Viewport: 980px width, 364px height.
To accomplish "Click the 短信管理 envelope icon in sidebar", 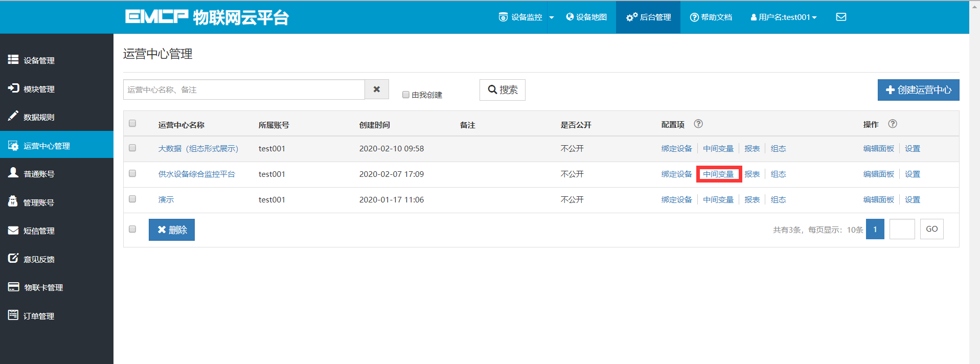I will (13, 231).
